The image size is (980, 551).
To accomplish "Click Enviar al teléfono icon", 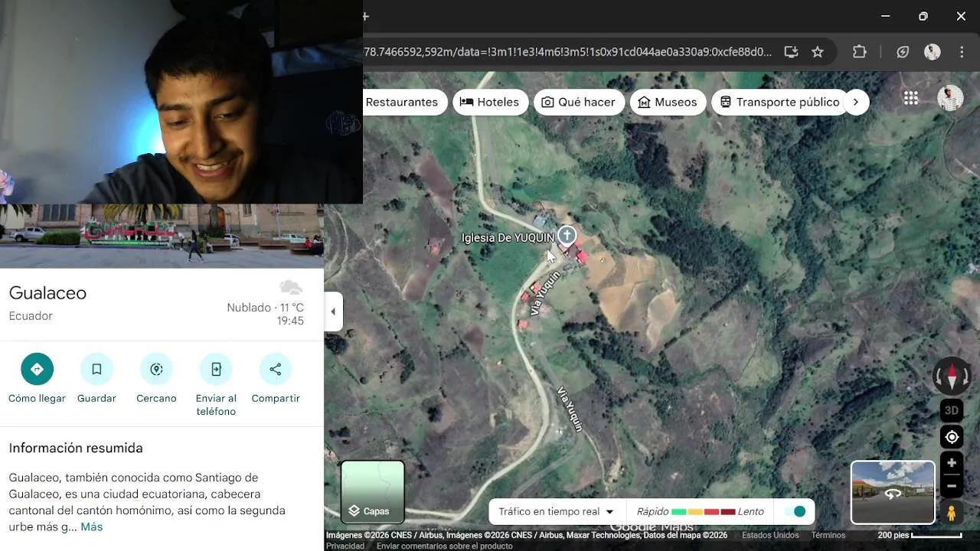I will tap(216, 370).
